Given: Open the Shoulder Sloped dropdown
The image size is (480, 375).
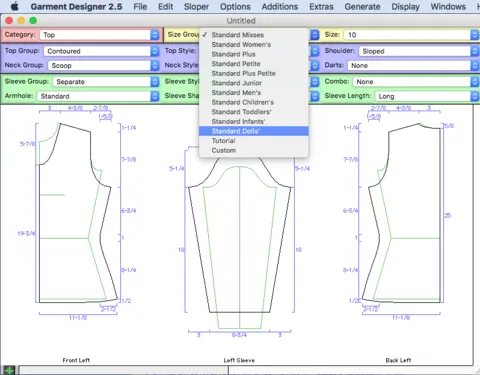Looking at the screenshot, I should click(x=419, y=51).
